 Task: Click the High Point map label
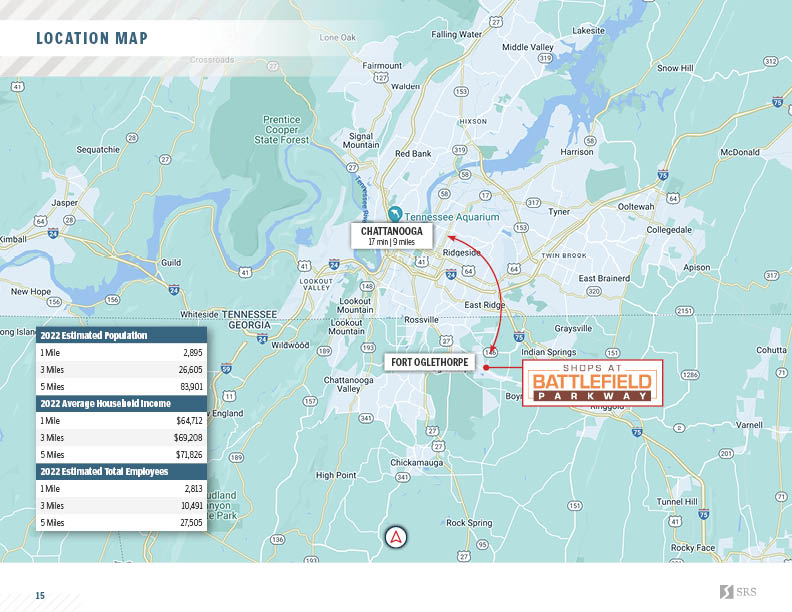[x=336, y=475]
